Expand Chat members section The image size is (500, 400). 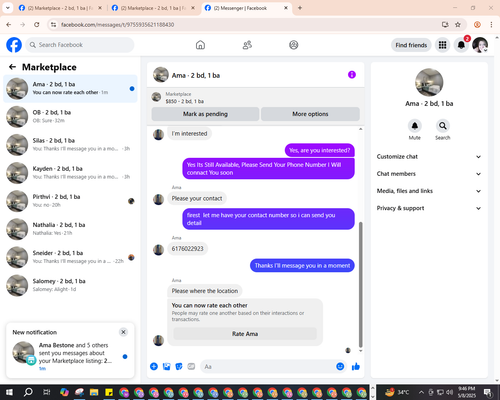429,174
